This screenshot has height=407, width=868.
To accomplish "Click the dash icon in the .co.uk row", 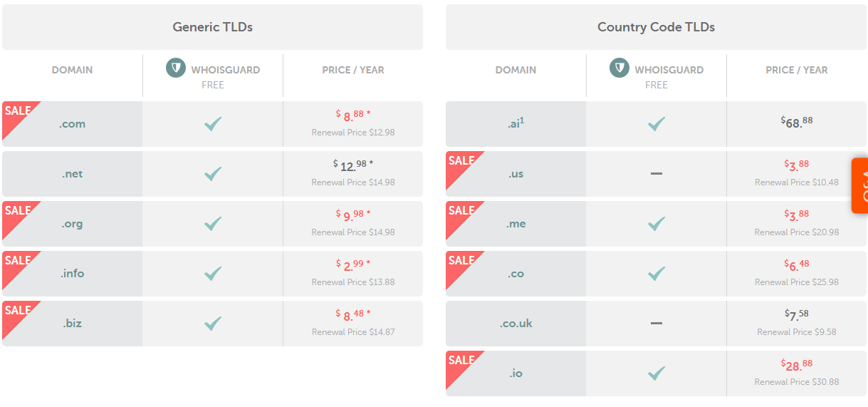I will pyautogui.click(x=656, y=324).
